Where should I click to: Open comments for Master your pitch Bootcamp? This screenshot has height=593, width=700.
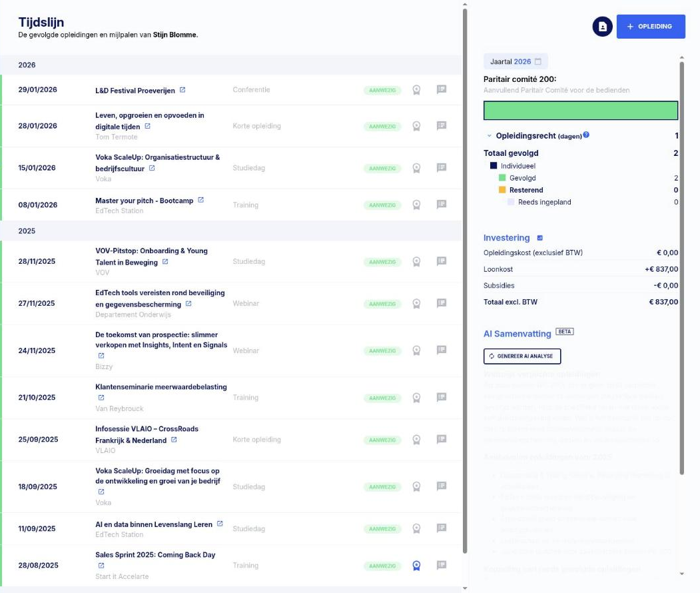pos(442,204)
